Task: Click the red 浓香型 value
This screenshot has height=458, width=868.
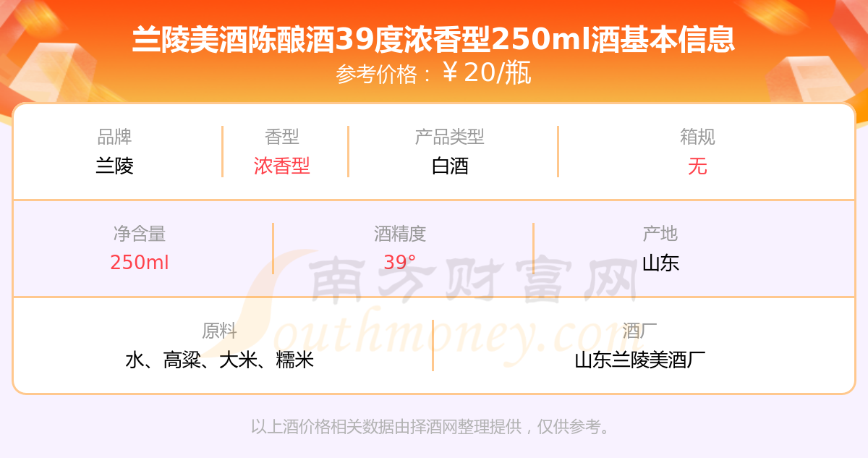Action: pyautogui.click(x=282, y=166)
